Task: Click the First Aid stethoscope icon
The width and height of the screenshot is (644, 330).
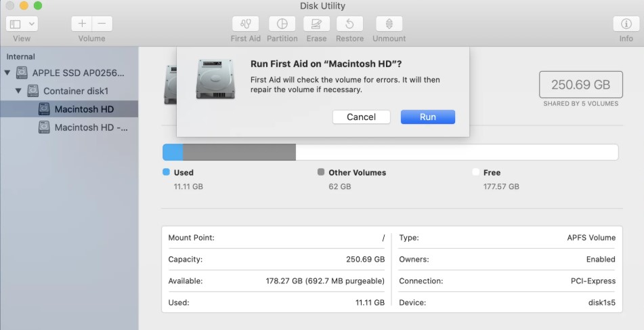Action: pyautogui.click(x=245, y=24)
